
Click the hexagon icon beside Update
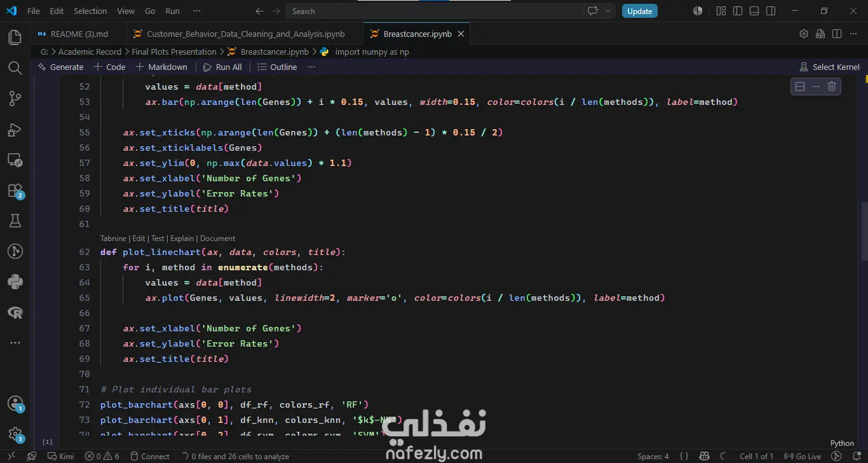[698, 11]
